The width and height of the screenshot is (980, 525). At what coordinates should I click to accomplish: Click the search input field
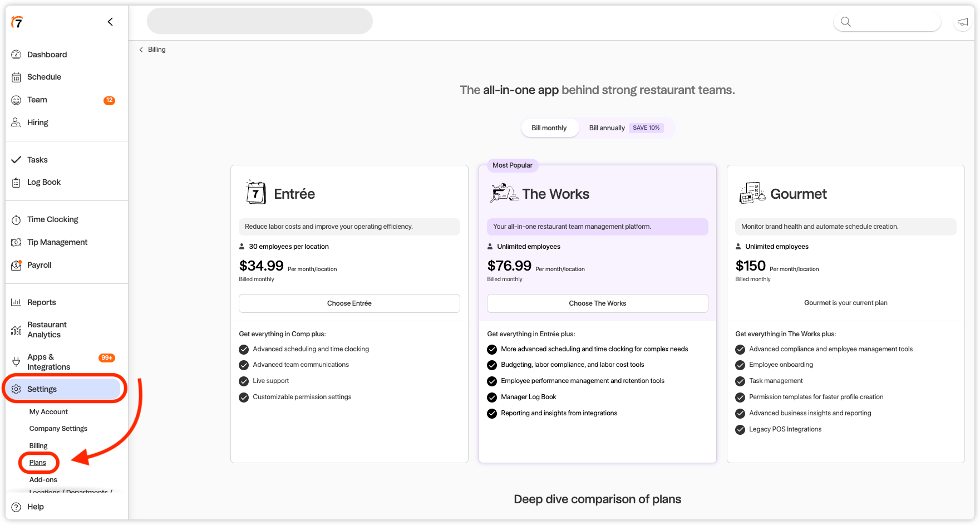pyautogui.click(x=893, y=22)
